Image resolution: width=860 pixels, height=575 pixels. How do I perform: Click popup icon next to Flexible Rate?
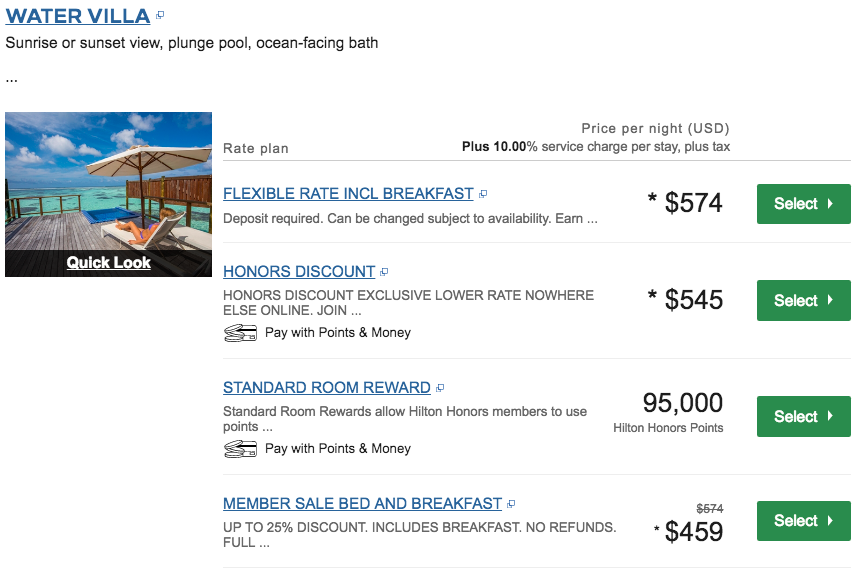point(483,194)
